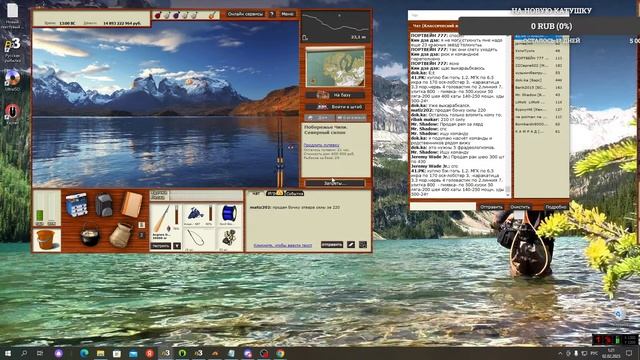Click the pencil icon beside отправить

(x=351, y=244)
